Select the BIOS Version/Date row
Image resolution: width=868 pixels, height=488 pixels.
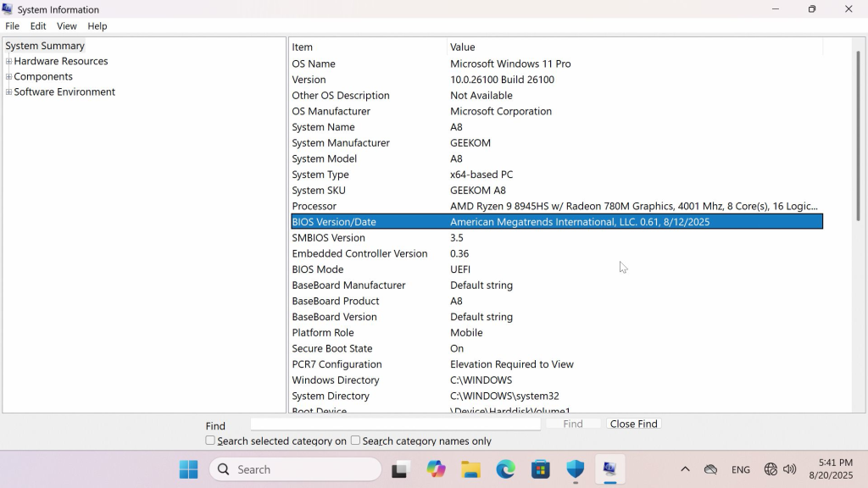[x=556, y=222]
